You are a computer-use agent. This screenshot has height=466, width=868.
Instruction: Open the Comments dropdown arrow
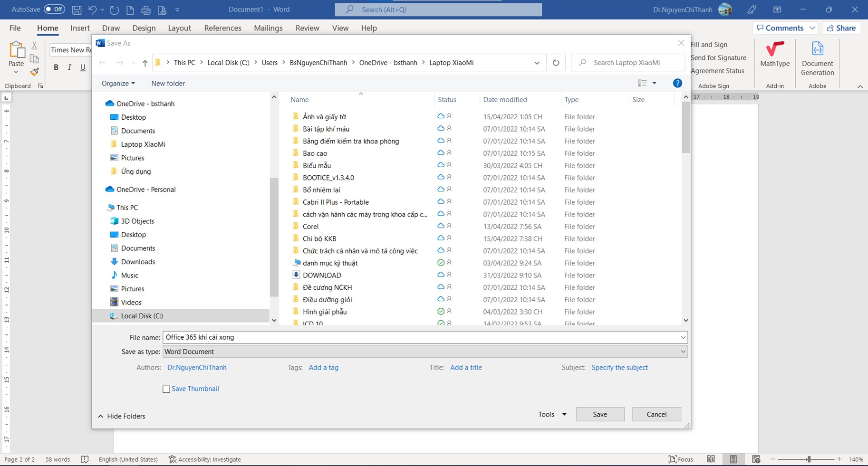click(812, 28)
